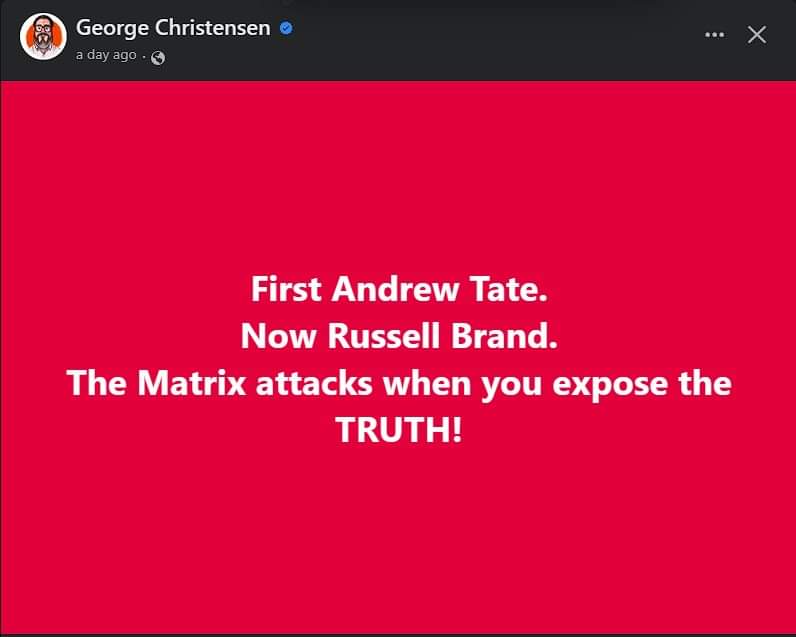Screen dimensions: 796x637
Task: Click the globe public audience icon
Action: pos(157,57)
